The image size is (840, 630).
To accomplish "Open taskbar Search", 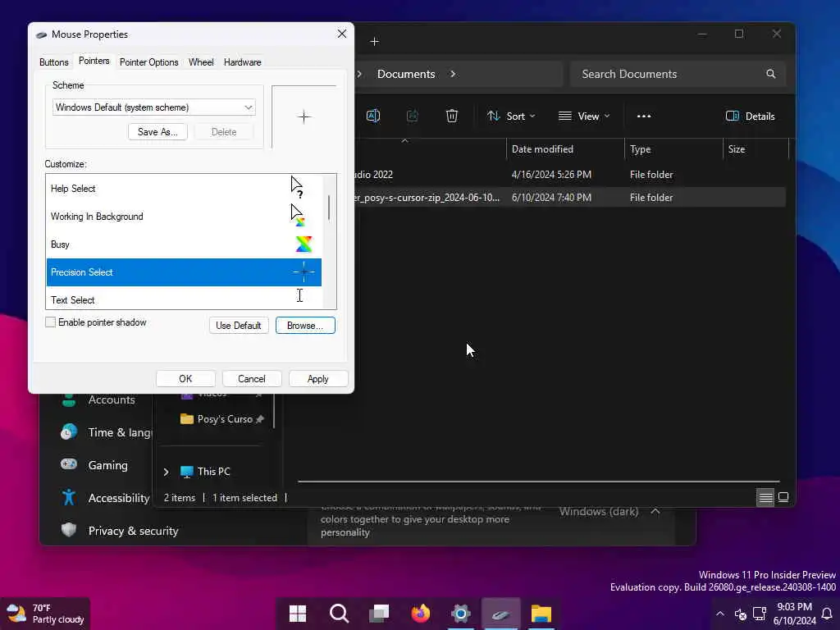I will [x=339, y=614].
